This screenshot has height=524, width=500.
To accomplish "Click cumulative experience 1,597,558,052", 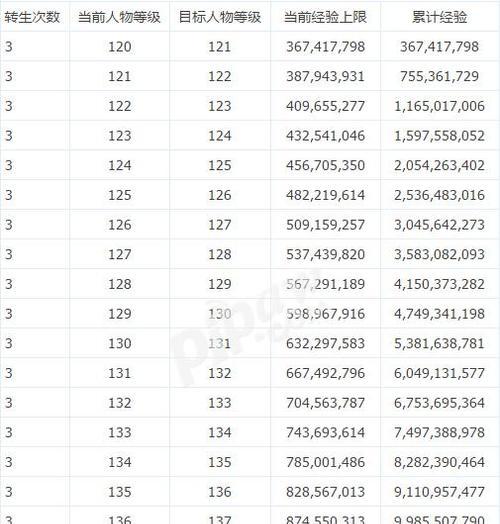I will point(440,136).
